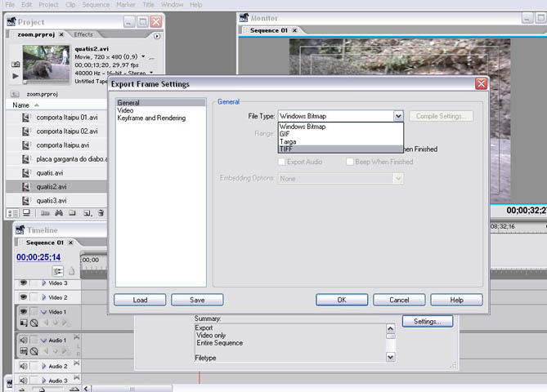This screenshot has height=392, width=547.
Task: Click the Find binoculars icon
Action: 59,212
